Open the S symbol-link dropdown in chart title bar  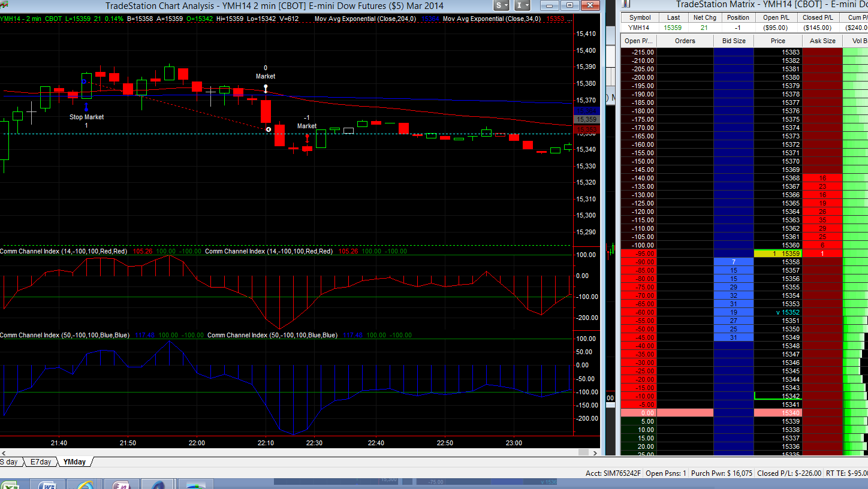502,5
